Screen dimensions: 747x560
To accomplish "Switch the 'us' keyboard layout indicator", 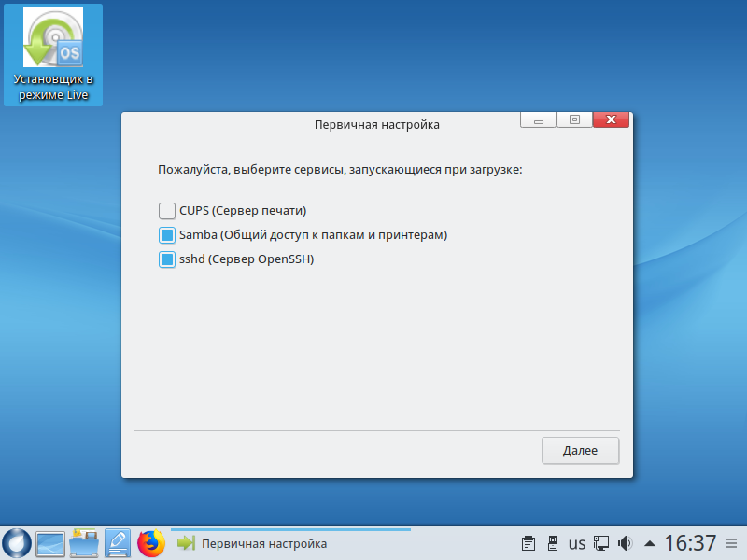I will click(577, 542).
